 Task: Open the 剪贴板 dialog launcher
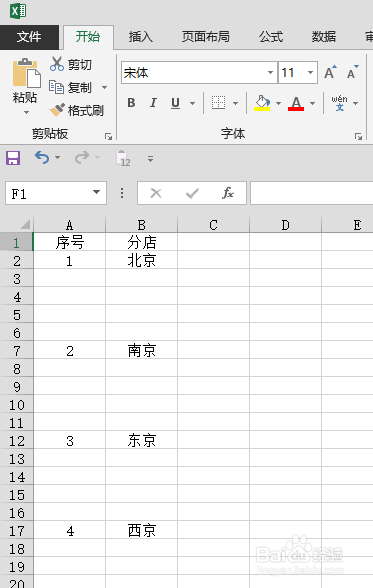(109, 137)
